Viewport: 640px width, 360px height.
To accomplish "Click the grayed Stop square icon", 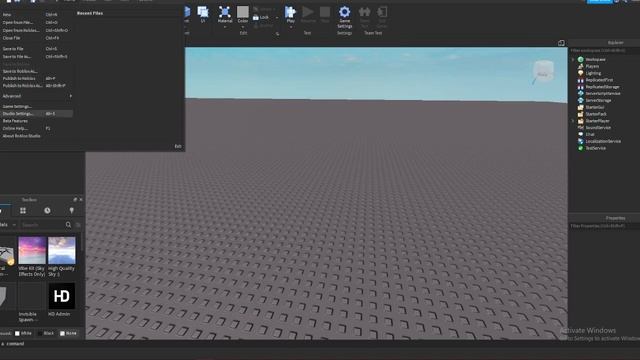I will click(325, 12).
